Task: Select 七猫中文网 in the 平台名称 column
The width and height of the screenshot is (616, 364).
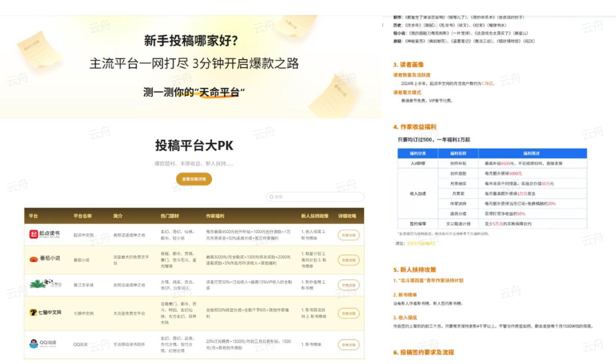Action: (x=83, y=313)
